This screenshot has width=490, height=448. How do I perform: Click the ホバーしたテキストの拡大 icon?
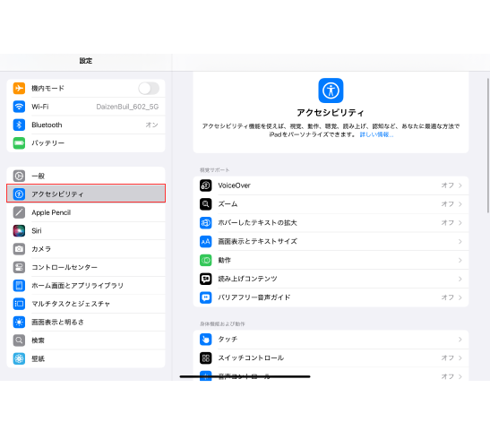[206, 223]
